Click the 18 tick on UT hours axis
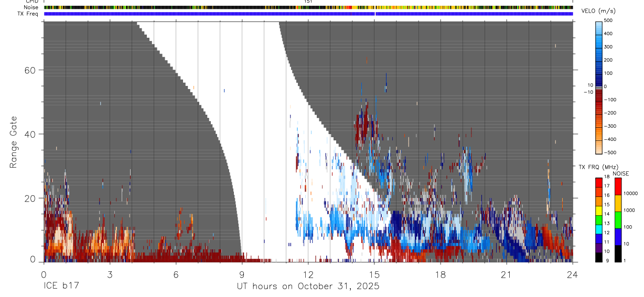 441,274
